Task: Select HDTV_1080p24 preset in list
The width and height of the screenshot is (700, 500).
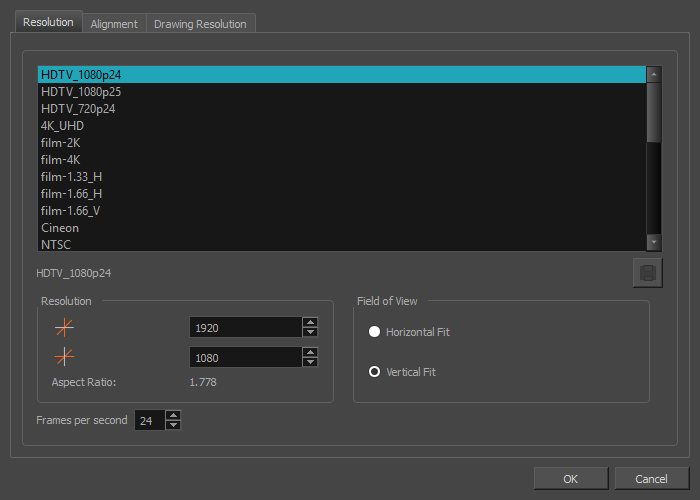Action: (x=342, y=75)
